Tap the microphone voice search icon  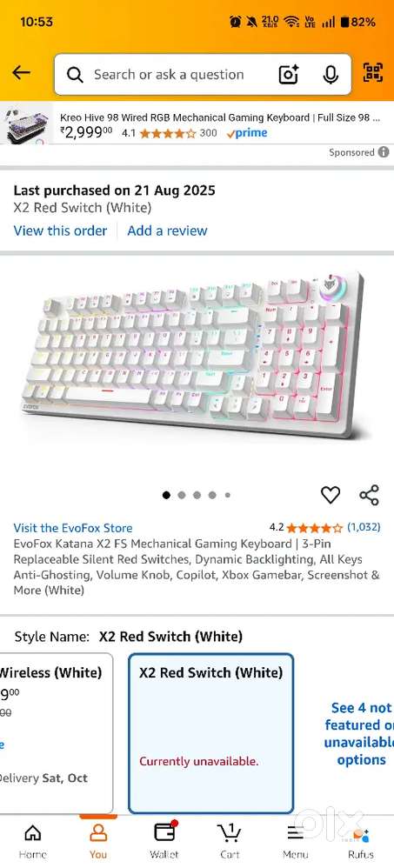click(x=331, y=74)
